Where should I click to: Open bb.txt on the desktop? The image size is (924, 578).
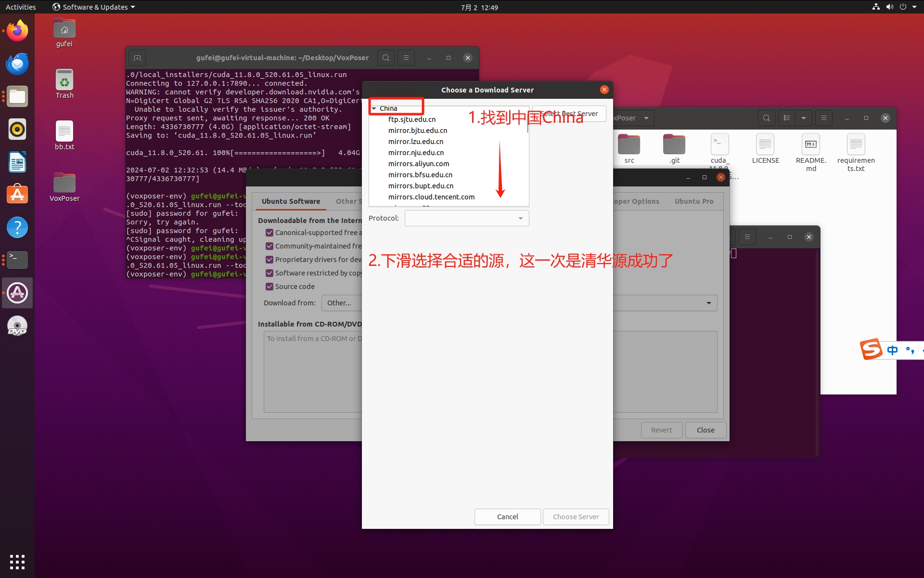coord(64,136)
